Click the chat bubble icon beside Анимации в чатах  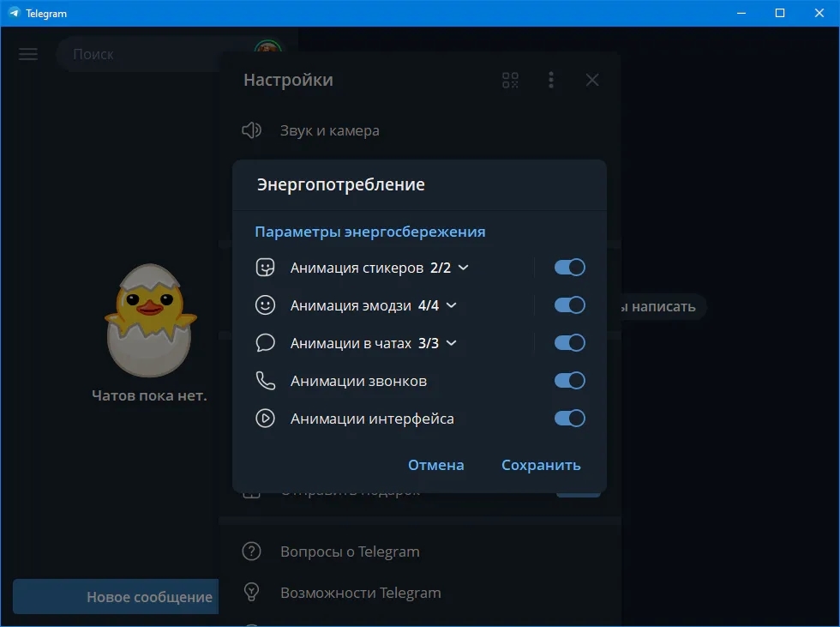tap(265, 343)
